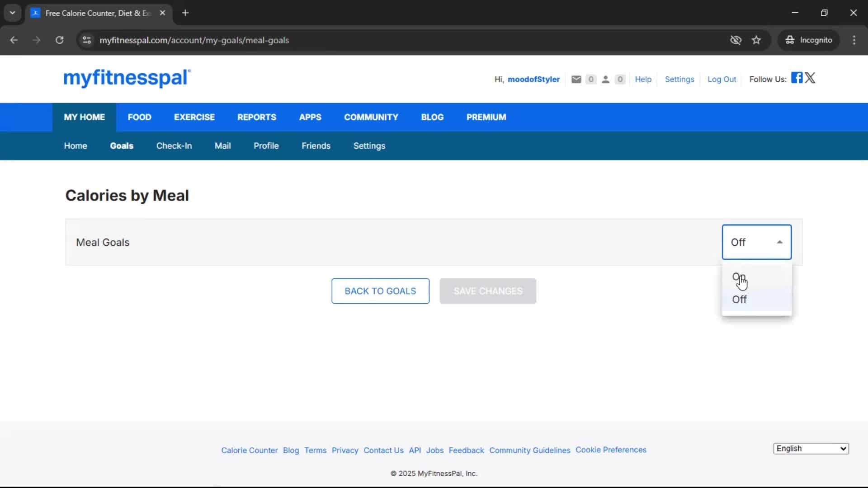Open new tab with plus icon

pyautogui.click(x=185, y=13)
